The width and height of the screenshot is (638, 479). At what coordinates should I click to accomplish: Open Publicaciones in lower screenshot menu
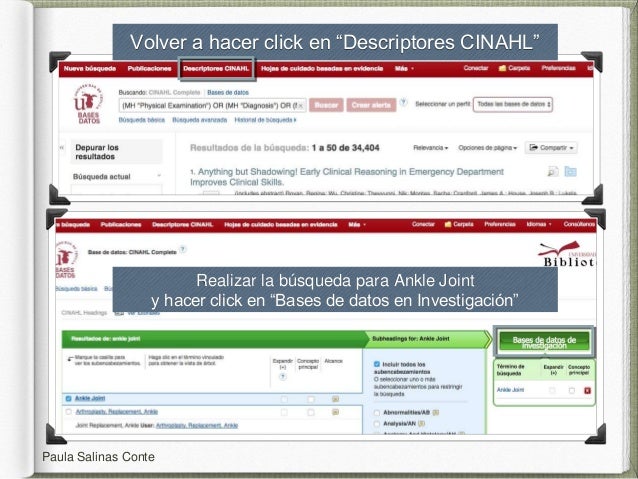pos(121,225)
